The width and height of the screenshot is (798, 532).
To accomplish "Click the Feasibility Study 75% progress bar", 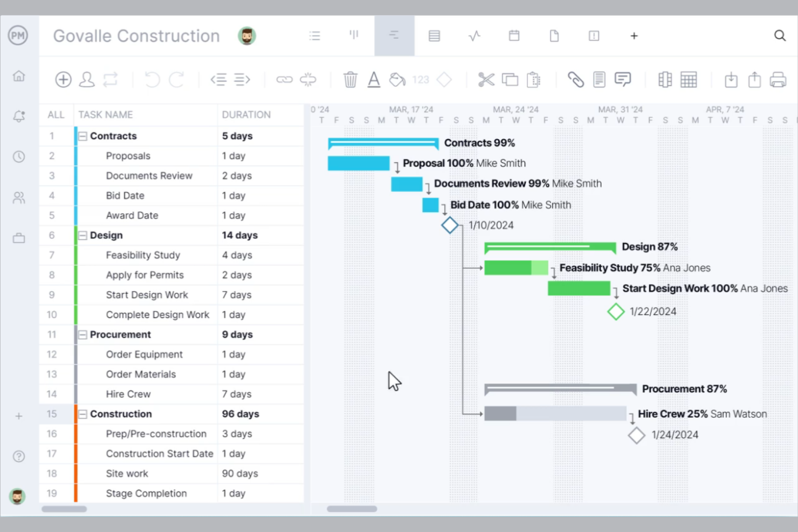I will click(516, 268).
